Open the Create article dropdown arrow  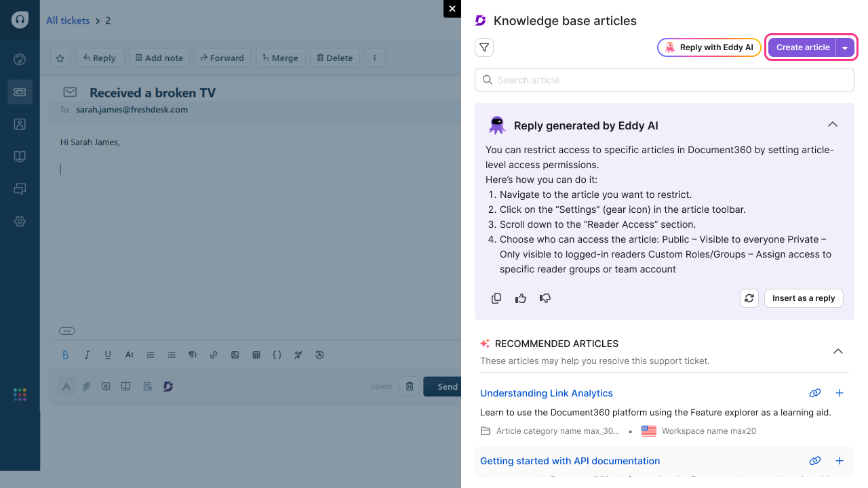click(x=845, y=47)
